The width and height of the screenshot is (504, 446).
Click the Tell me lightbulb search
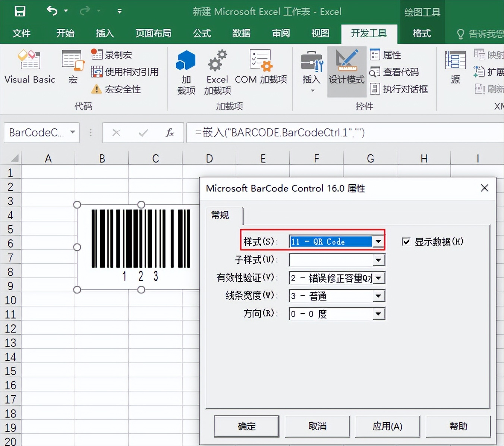click(461, 34)
